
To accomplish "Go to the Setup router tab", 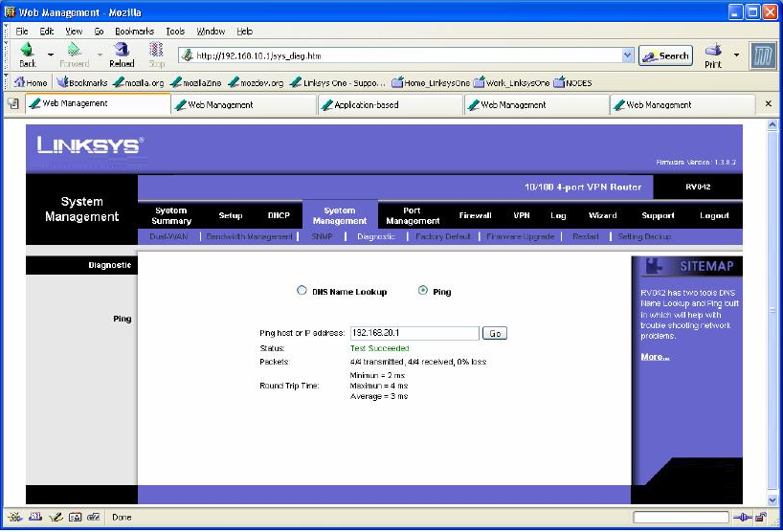I will pyautogui.click(x=230, y=215).
